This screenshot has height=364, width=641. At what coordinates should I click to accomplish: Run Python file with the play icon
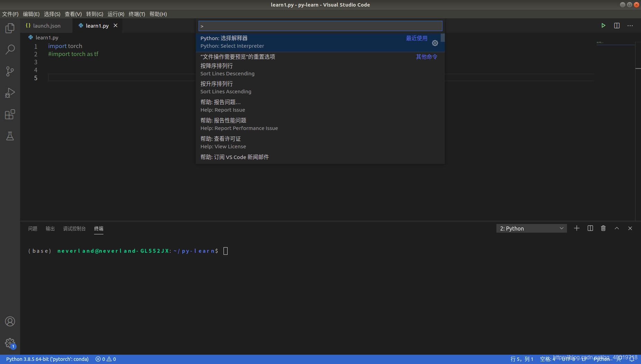coord(603,26)
